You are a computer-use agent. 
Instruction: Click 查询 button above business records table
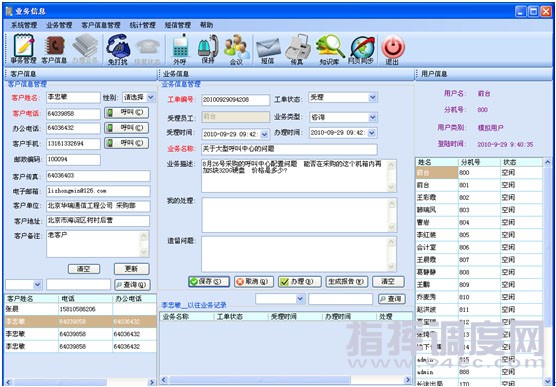tap(392, 299)
